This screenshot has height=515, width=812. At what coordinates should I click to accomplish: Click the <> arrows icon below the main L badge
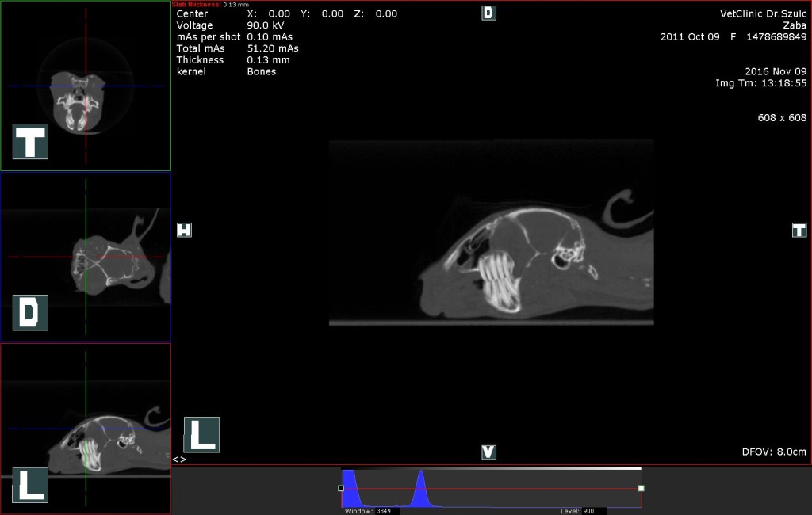tap(179, 460)
